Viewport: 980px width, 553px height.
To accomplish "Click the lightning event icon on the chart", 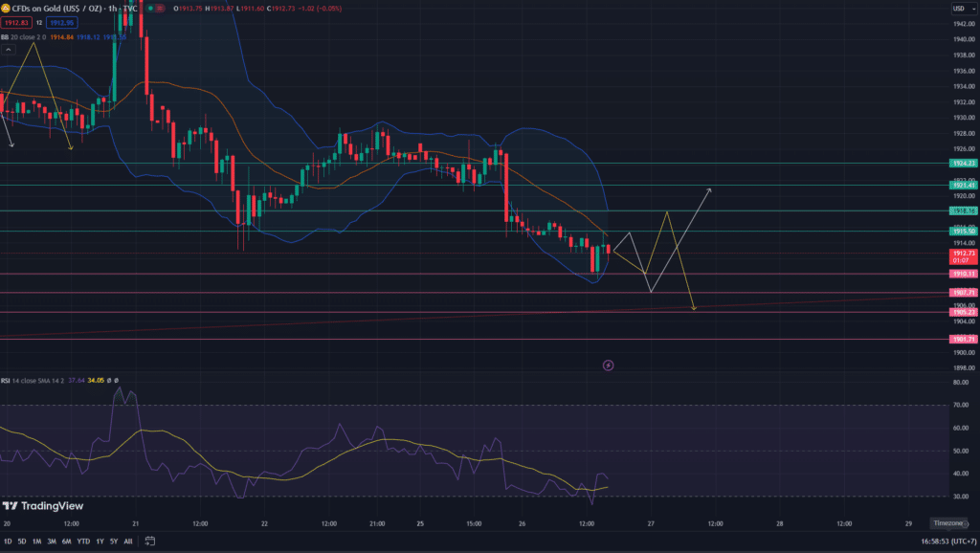I will pyautogui.click(x=608, y=365).
